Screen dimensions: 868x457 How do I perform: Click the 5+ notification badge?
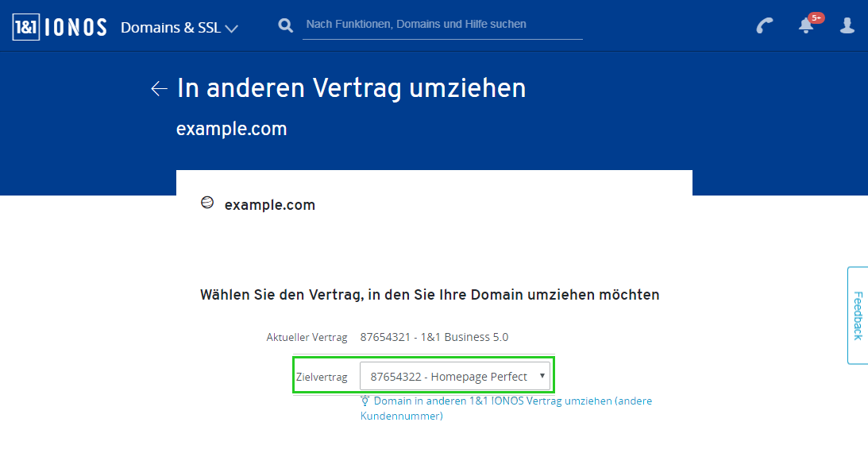[816, 17]
